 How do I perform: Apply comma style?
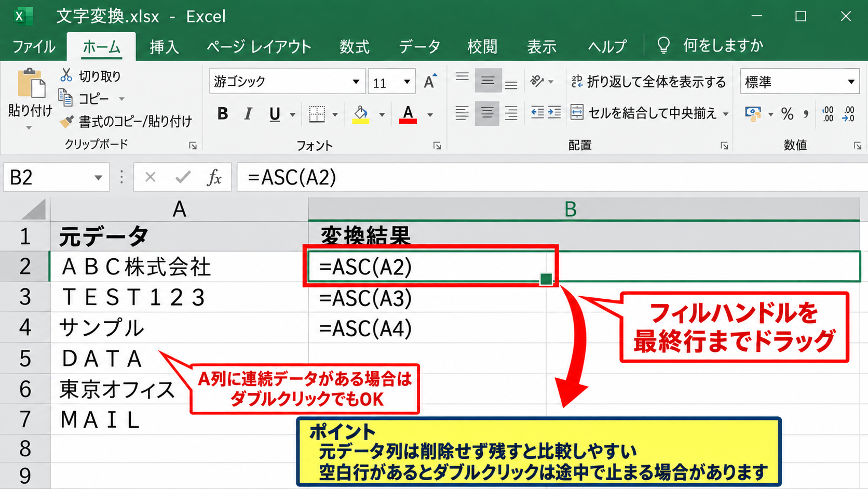[806, 113]
